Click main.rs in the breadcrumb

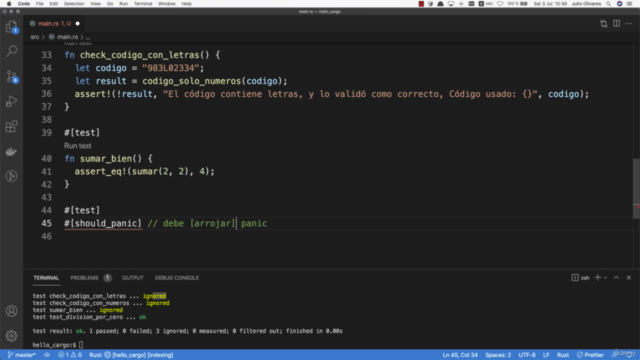click(67, 37)
